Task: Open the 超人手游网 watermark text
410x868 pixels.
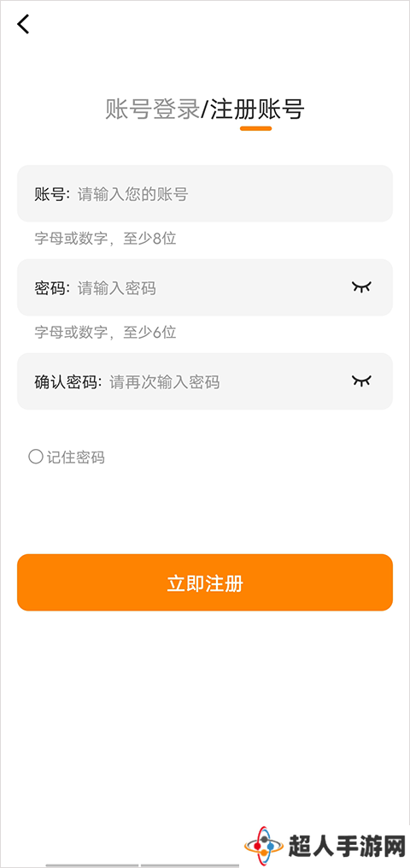Action: [x=347, y=846]
